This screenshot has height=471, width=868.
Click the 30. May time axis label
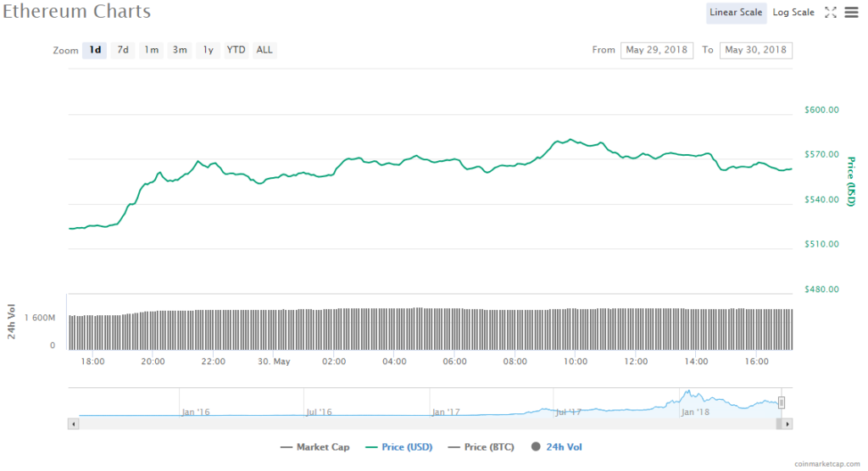[x=274, y=362]
